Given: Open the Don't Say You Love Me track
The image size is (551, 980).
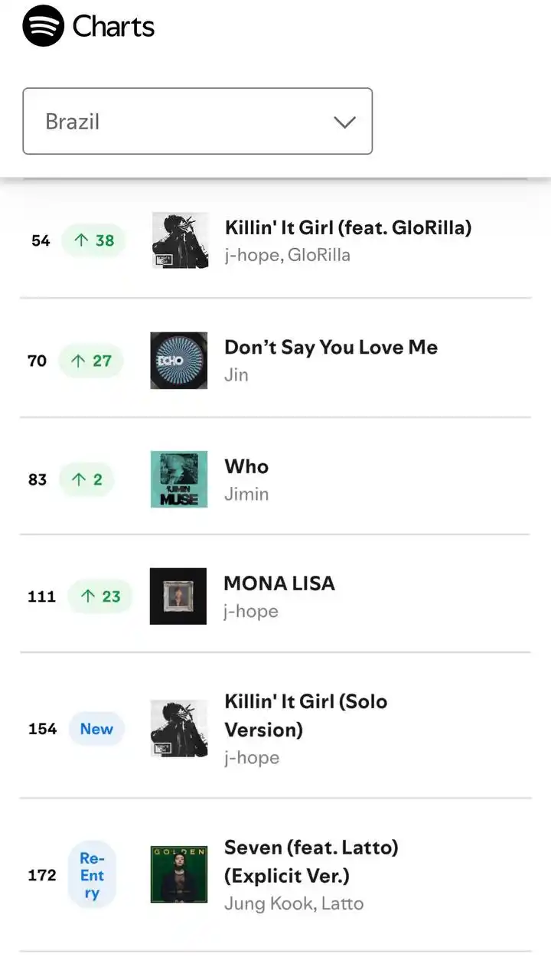Looking at the screenshot, I should (331, 347).
